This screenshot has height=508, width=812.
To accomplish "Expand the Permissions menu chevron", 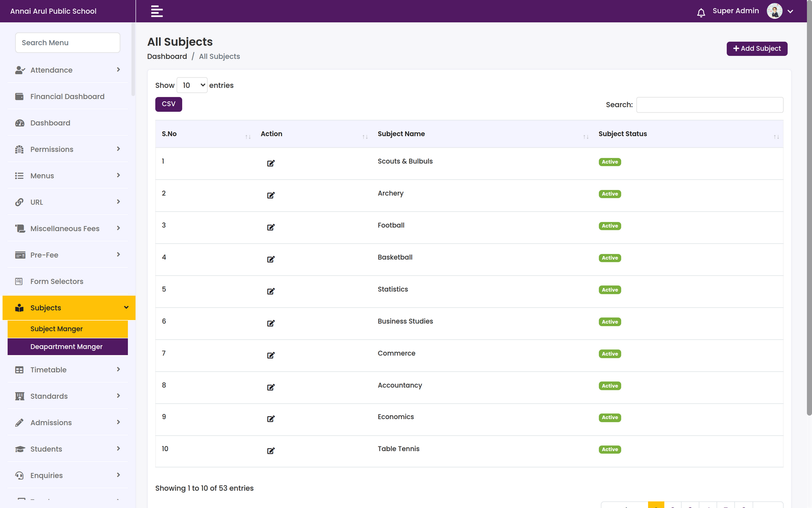I will [118, 149].
